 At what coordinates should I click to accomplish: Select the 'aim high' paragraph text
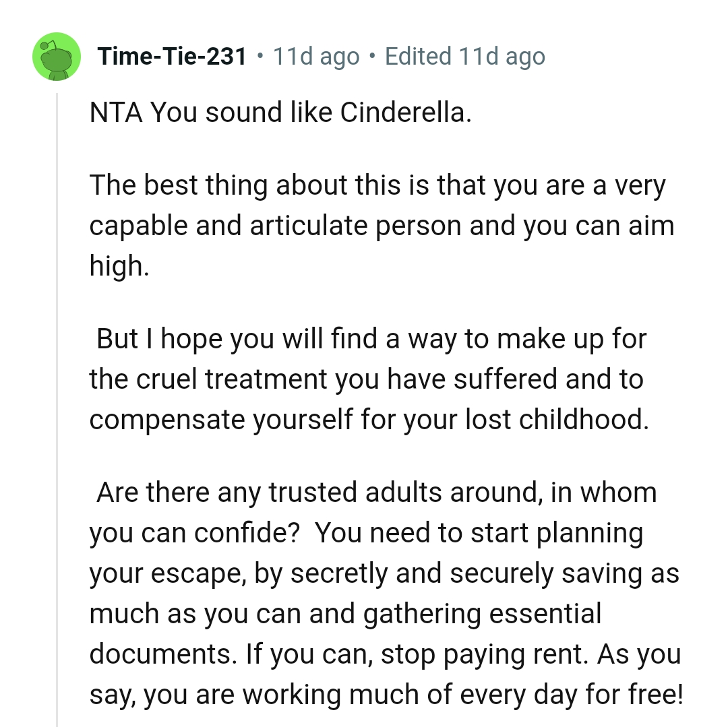pyautogui.click(x=377, y=225)
